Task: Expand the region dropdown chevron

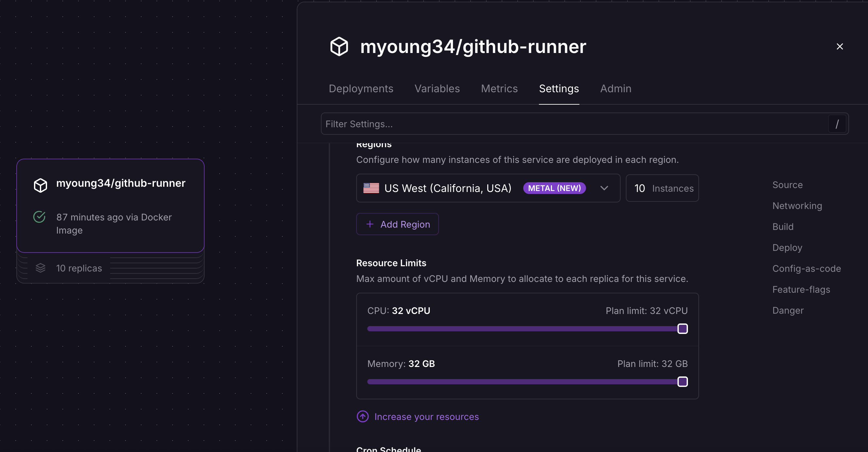Action: (604, 188)
